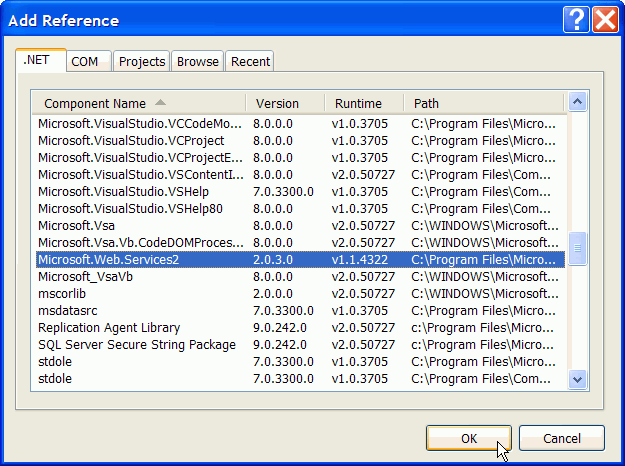
Task: Click version 9.0.242.0 of Replication Agent Library
Action: 280,328
